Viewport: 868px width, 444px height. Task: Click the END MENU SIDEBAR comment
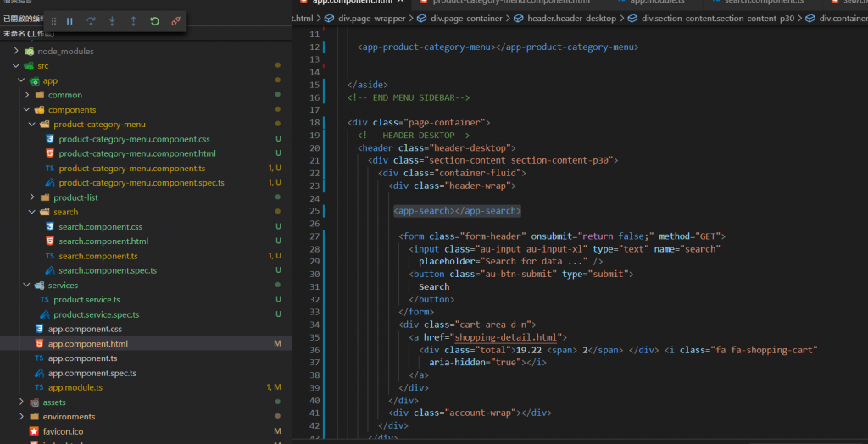pyautogui.click(x=409, y=97)
